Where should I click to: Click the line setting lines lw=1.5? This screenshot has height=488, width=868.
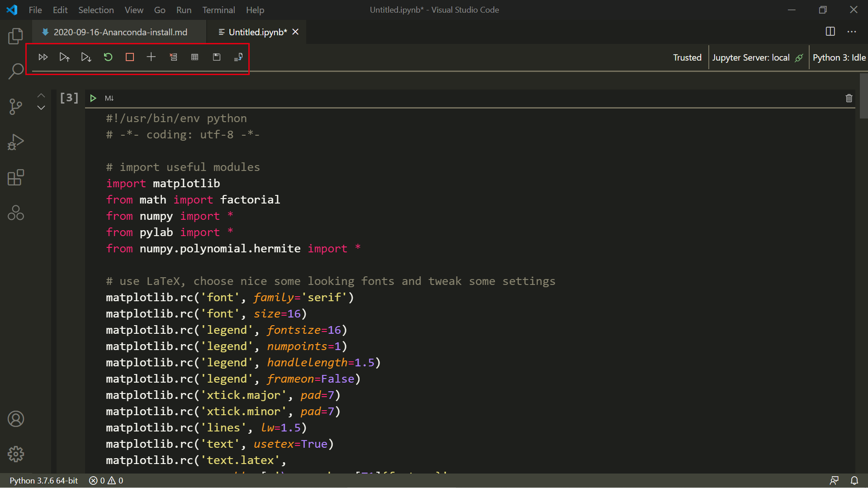click(x=206, y=427)
